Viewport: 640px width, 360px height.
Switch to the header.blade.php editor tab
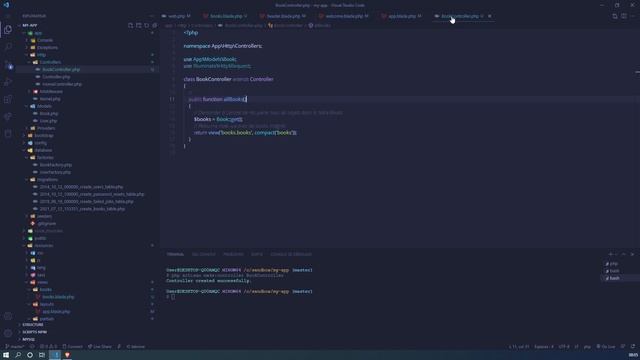click(x=283, y=16)
